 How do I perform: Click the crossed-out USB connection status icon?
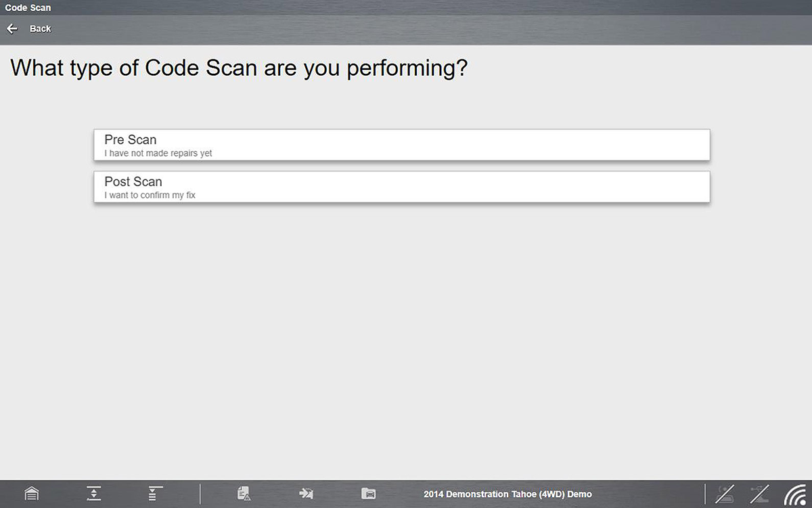click(x=760, y=494)
